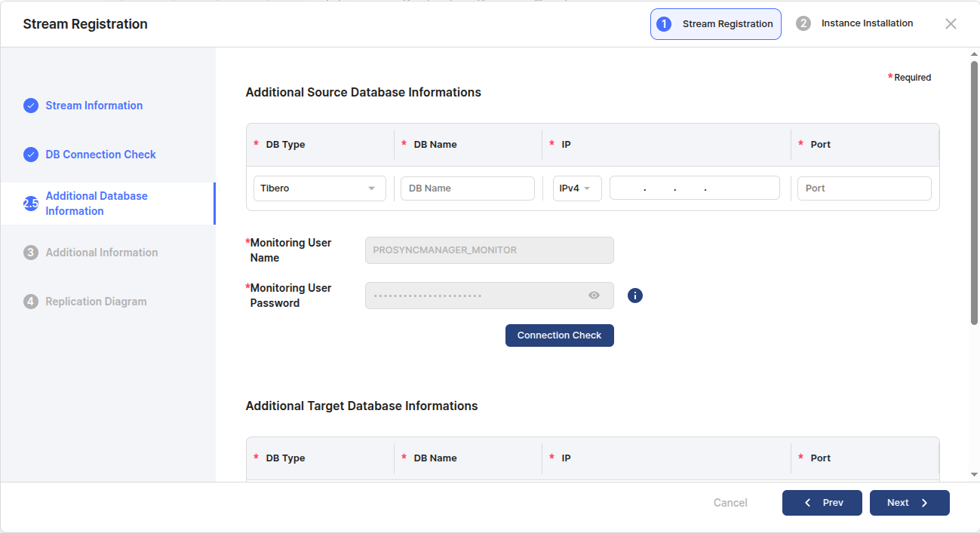Click the Stream Information checkmark icon
Viewport: 980px width, 533px height.
[x=31, y=106]
